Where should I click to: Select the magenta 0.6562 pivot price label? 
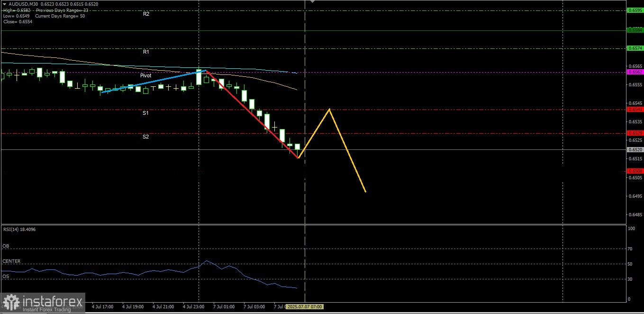pyautogui.click(x=635, y=72)
